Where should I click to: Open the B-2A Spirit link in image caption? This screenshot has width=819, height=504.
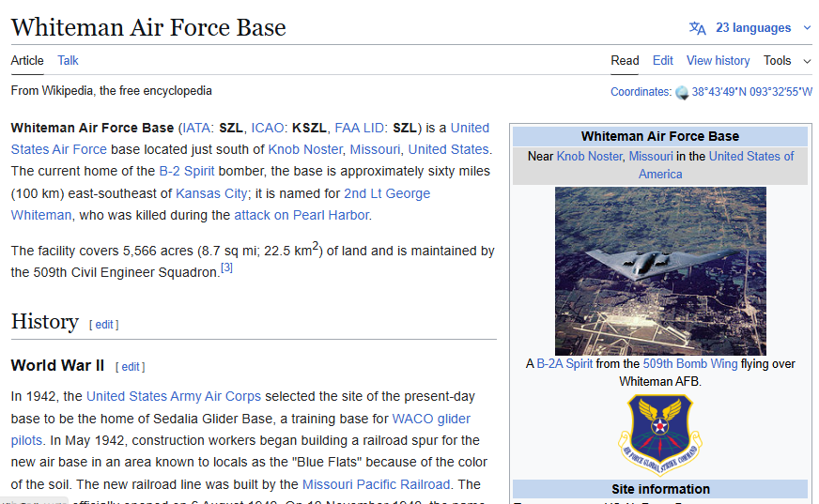[x=564, y=364]
